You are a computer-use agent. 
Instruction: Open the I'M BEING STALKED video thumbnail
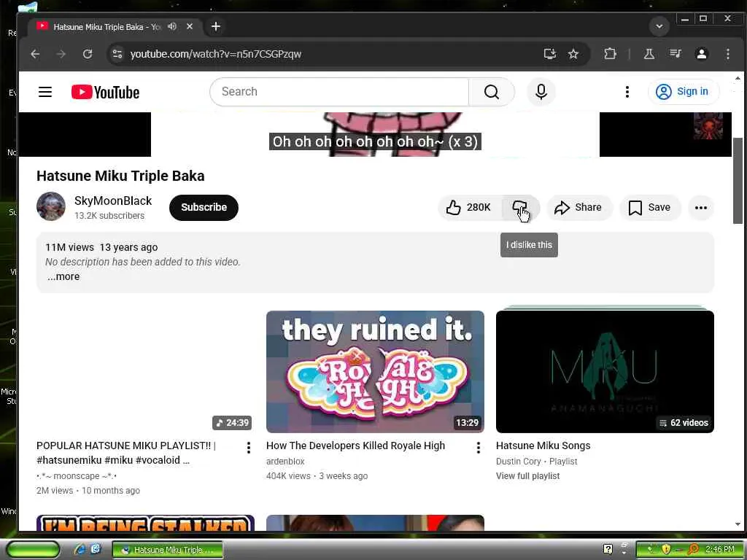[x=145, y=522]
